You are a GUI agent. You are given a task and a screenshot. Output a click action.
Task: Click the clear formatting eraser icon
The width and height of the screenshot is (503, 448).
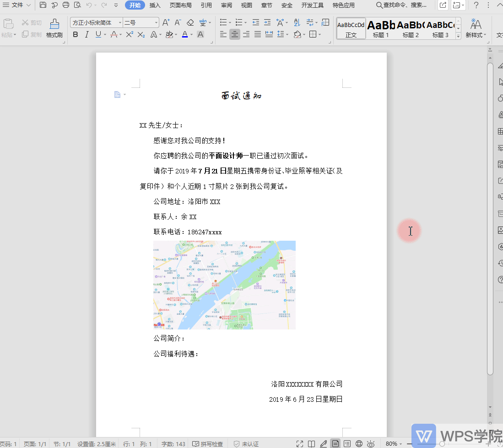(190, 22)
